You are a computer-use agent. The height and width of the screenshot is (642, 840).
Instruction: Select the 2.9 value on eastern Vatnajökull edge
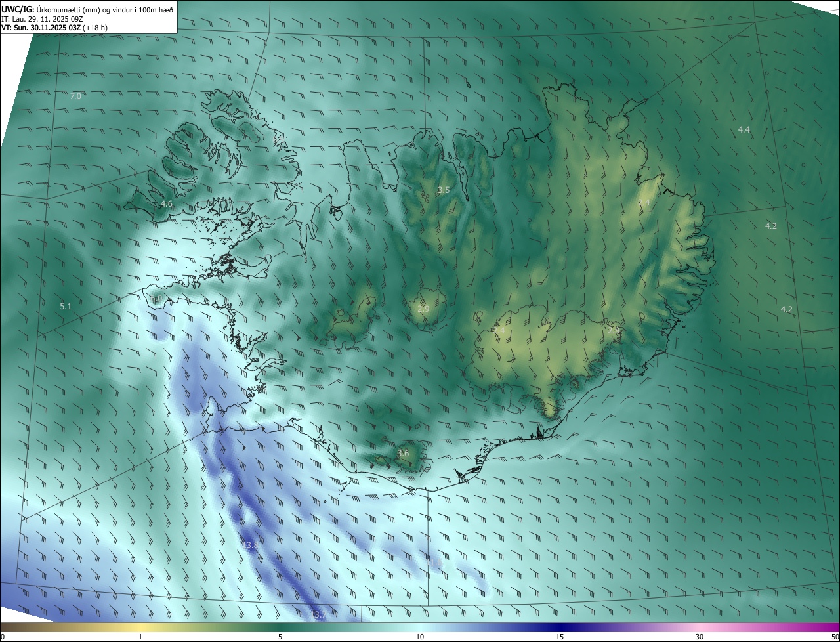pos(614,330)
